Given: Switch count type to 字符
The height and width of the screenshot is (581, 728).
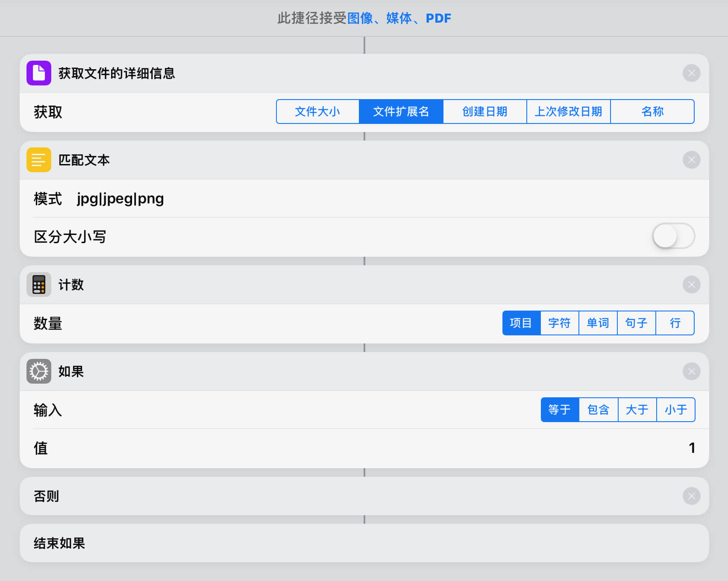Looking at the screenshot, I should pos(559,323).
